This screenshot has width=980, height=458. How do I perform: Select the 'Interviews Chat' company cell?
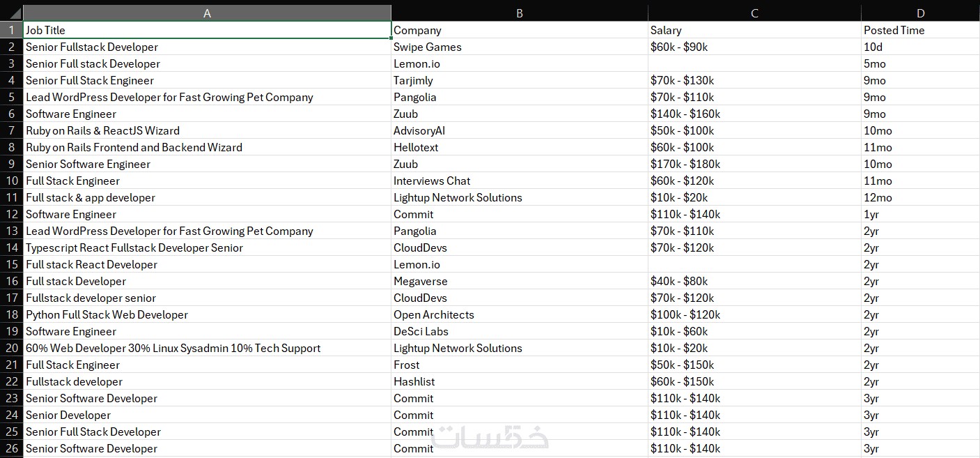[520, 181]
